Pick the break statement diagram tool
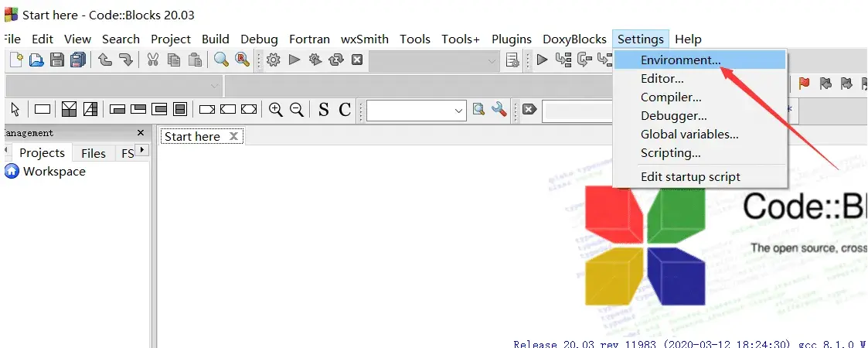Viewport: 868px width, 348px height. pos(228,109)
